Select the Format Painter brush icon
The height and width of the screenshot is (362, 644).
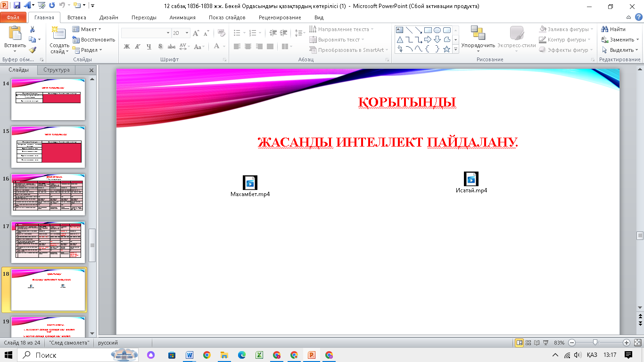coord(32,50)
